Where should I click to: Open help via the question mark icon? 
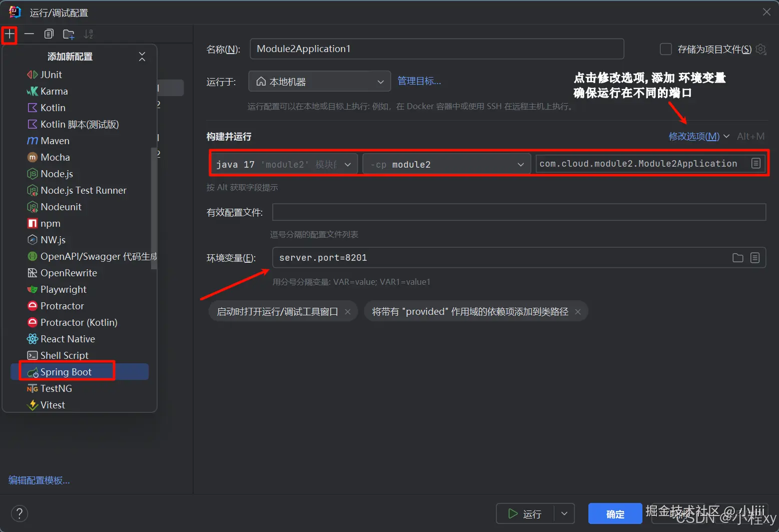pos(20,513)
